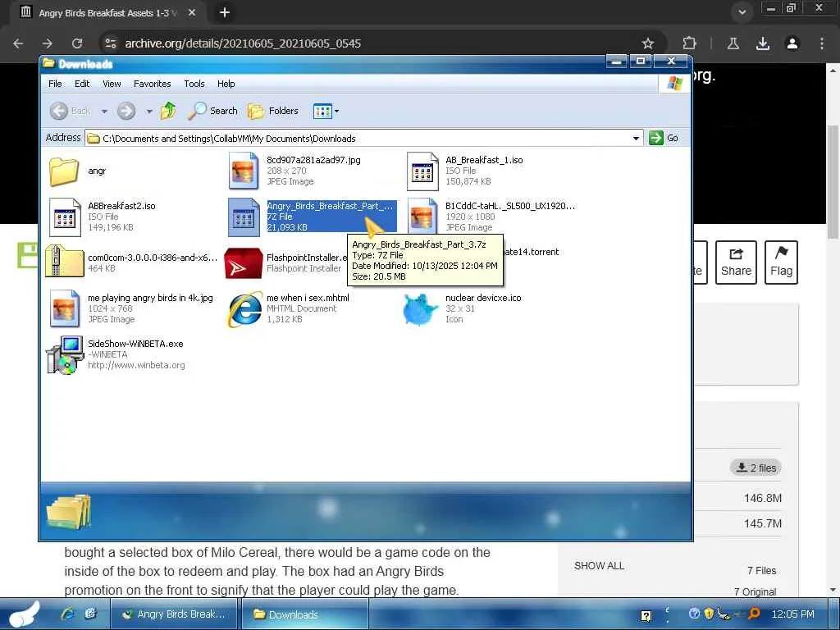840x630 pixels.
Task: Bookmark this page with the star icon
Action: tap(648, 43)
